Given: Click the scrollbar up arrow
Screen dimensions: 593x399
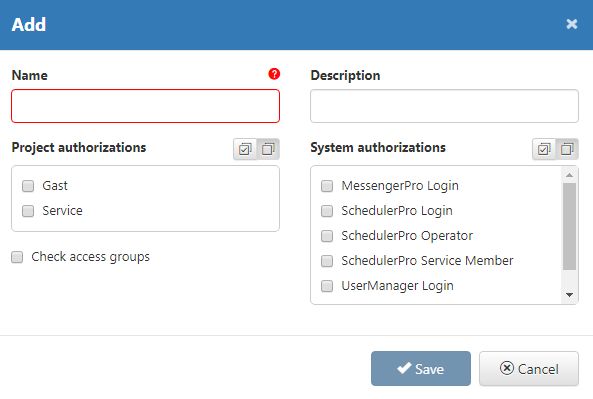Looking at the screenshot, I should (569, 175).
